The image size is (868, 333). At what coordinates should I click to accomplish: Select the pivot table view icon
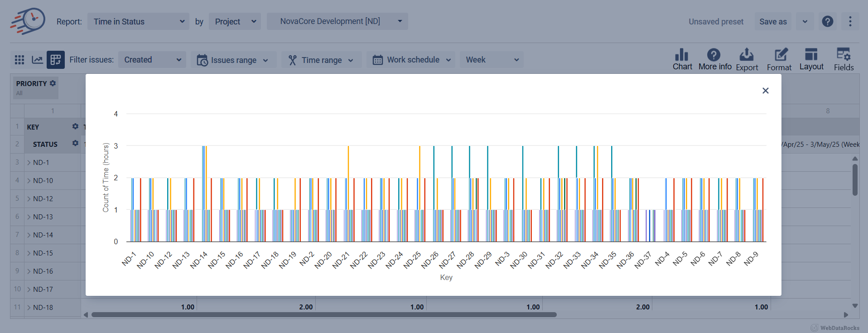(x=56, y=60)
